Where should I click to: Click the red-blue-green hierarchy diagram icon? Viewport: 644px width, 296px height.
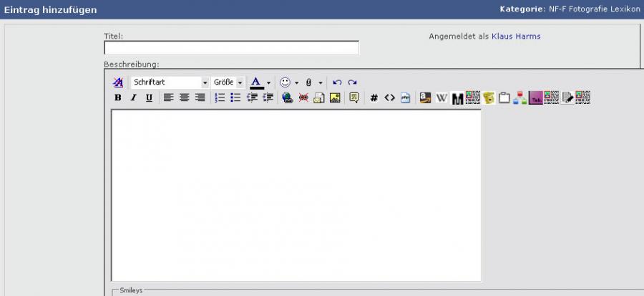pyautogui.click(x=519, y=98)
